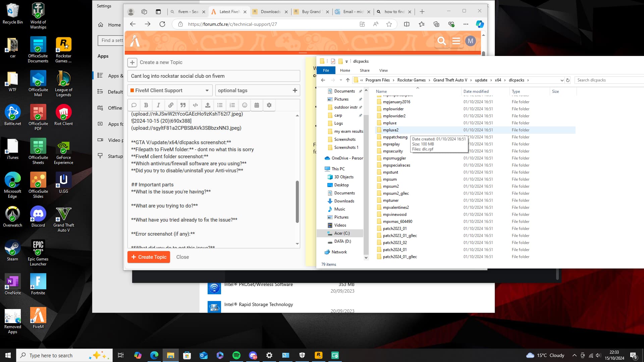Screen dimensions: 644x362
Task: Open Edge Collections icon
Action: (436, 24)
